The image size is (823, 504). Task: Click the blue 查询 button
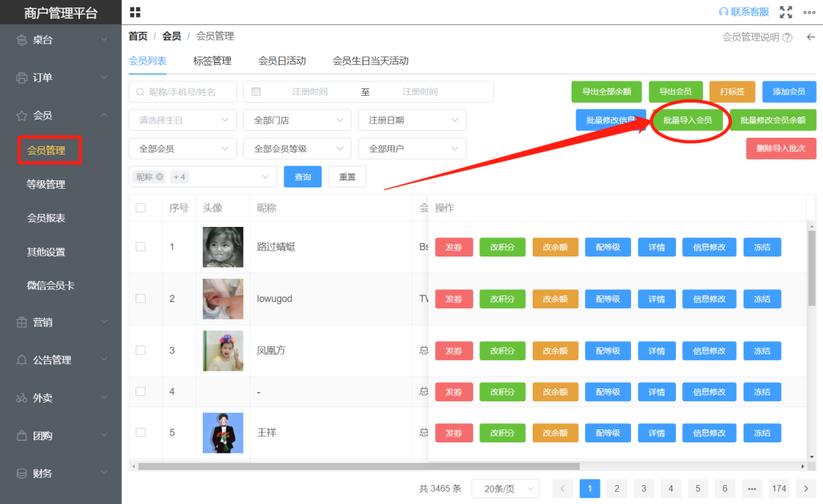coord(303,177)
